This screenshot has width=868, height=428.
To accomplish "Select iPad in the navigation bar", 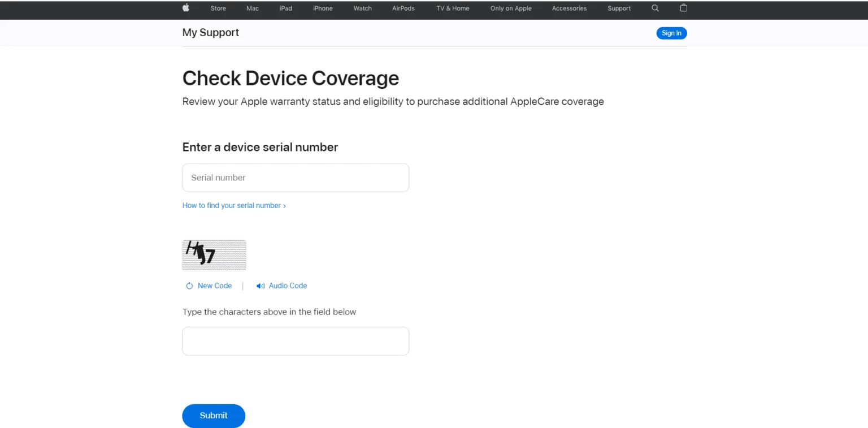I will (x=286, y=8).
